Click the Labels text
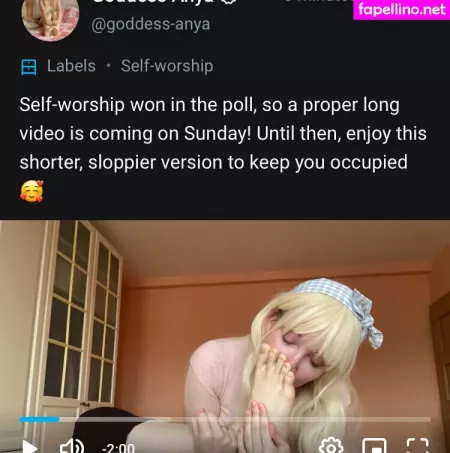This screenshot has width=450, height=453. [x=71, y=66]
